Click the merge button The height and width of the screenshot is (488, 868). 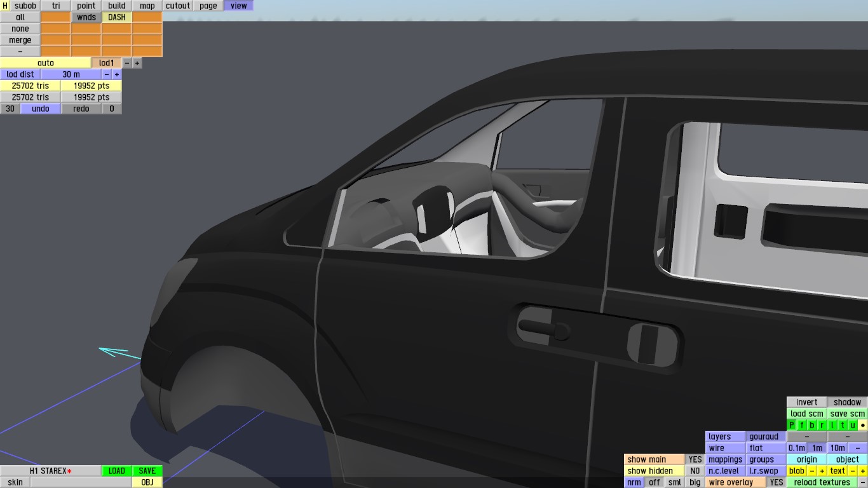point(20,40)
